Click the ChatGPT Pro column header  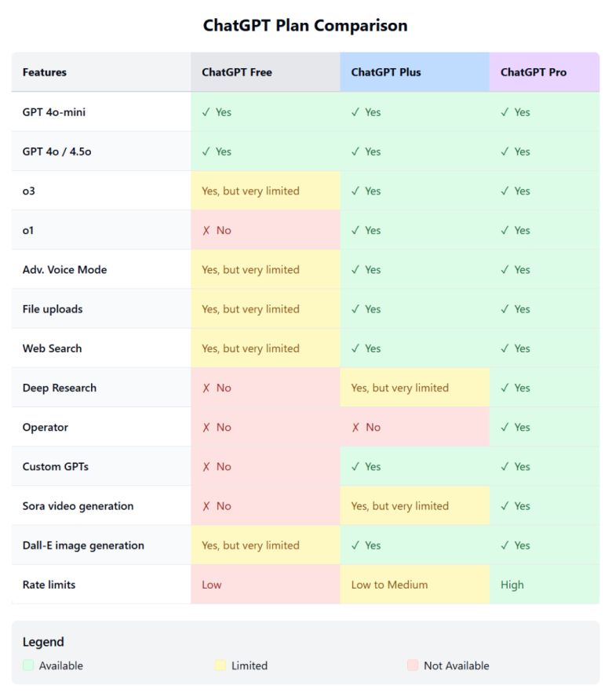(534, 72)
